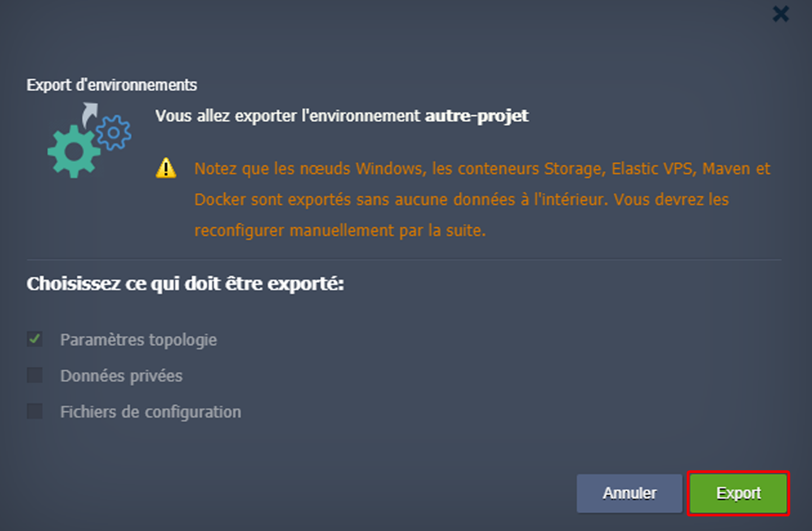Screen dimensions: 812x531
Task: Click the "Paramètres topologie" label text
Action: click(138, 340)
